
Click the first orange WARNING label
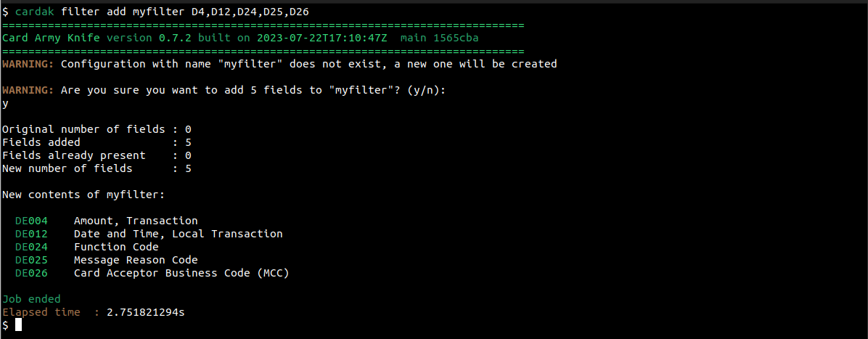[x=28, y=64]
